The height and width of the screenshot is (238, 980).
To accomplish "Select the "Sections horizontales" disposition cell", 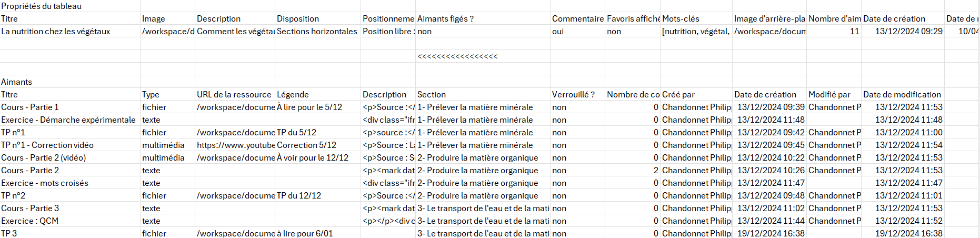I will 317,32.
